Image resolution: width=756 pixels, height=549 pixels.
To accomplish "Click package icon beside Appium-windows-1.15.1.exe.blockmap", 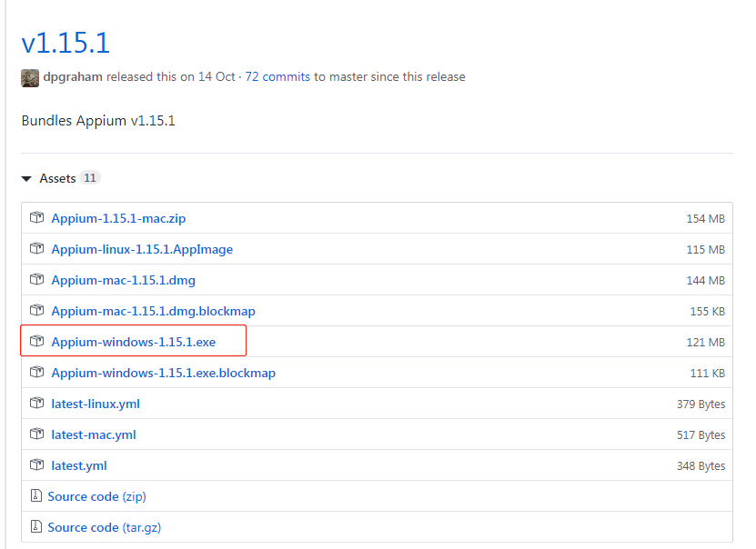I will point(36,373).
